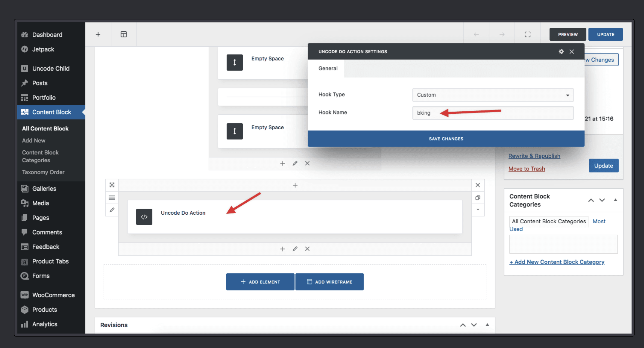This screenshot has width=644, height=348.
Task: Close the Uncode Do Action Settings dialog
Action: (x=572, y=51)
